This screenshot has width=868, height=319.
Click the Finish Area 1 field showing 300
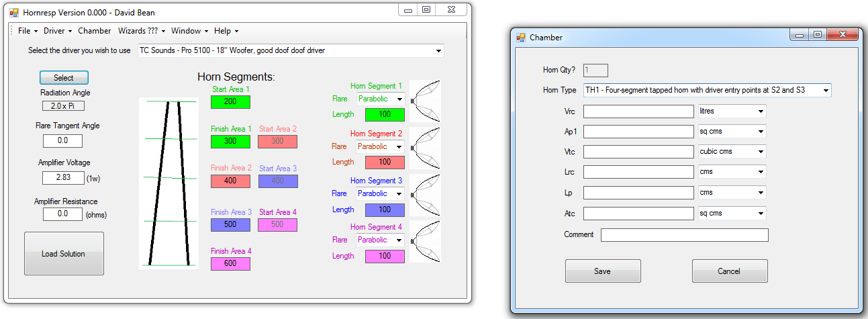(x=230, y=142)
